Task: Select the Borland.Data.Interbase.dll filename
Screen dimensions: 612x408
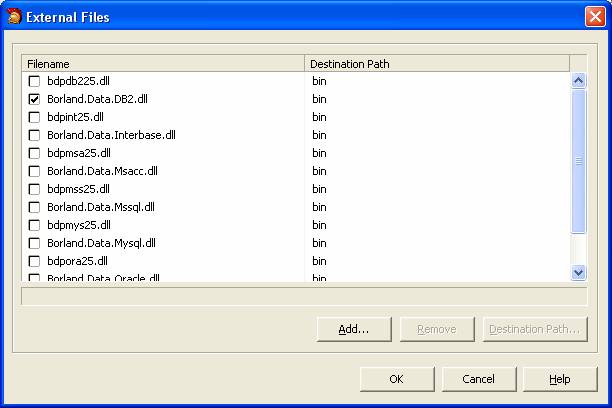Action: coord(112,135)
